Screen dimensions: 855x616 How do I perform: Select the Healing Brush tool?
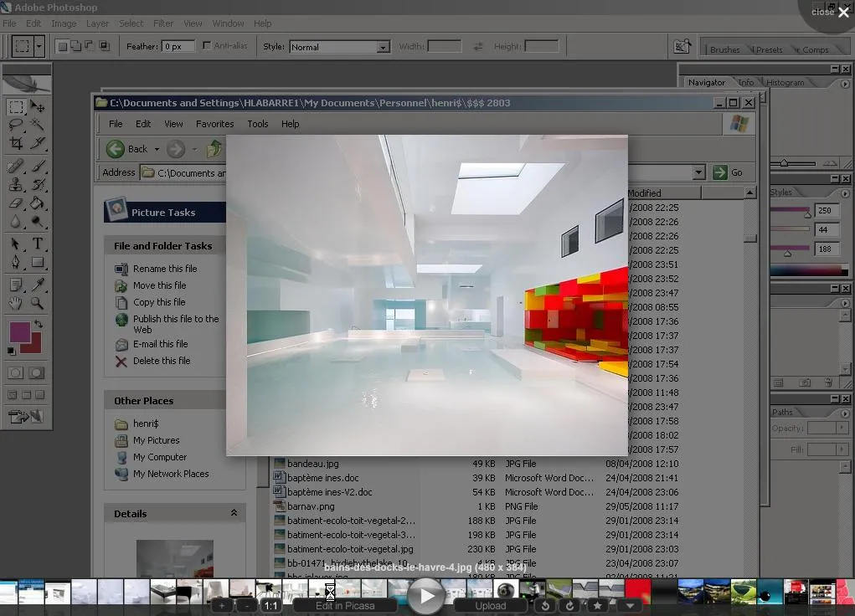16,166
